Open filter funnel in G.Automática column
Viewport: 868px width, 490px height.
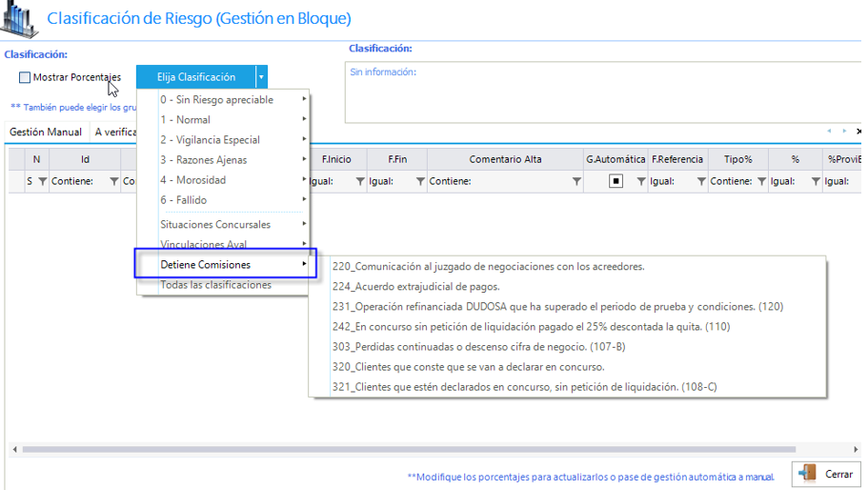[639, 181]
